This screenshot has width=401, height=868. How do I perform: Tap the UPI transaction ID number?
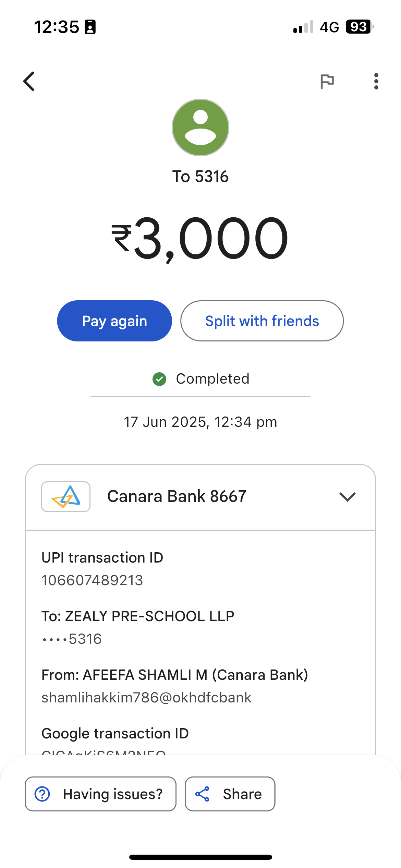pos(92,580)
